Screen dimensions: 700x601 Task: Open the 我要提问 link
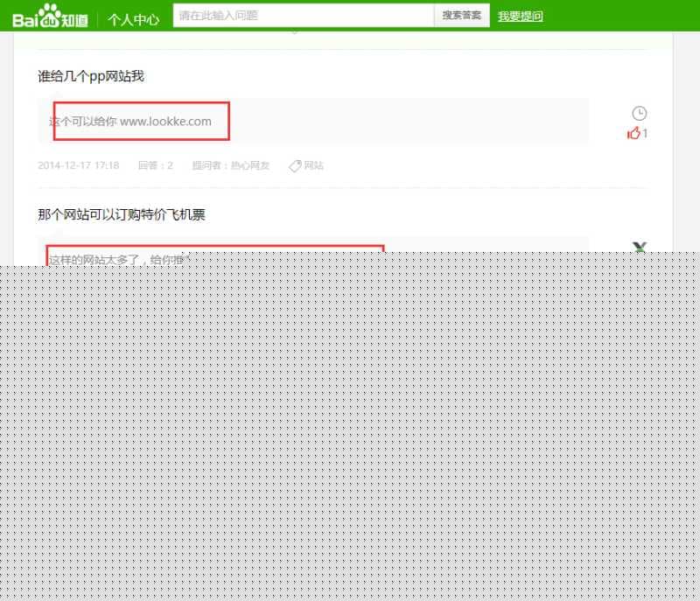(520, 17)
